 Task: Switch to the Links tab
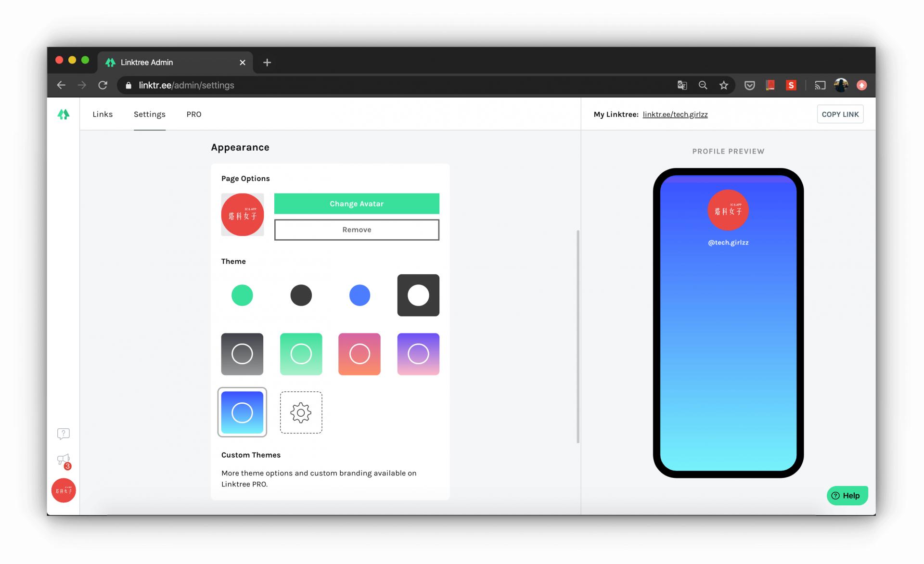click(x=103, y=114)
